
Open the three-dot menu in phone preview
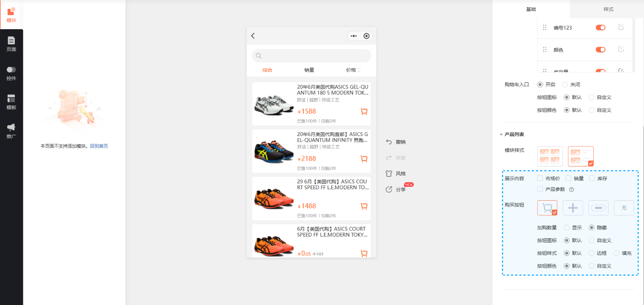[354, 36]
